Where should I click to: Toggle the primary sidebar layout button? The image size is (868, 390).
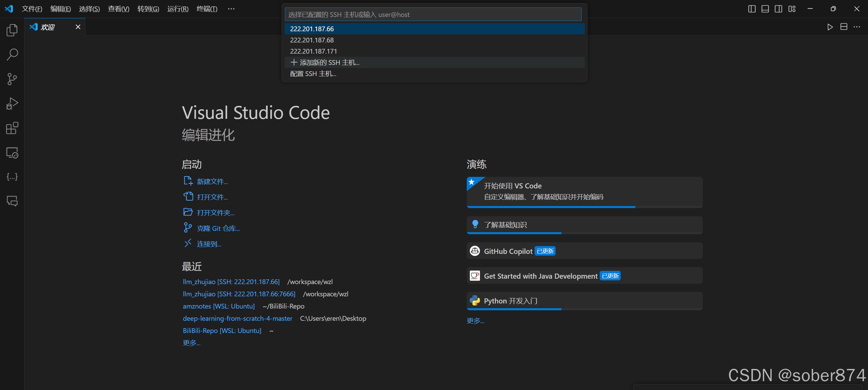click(x=752, y=9)
